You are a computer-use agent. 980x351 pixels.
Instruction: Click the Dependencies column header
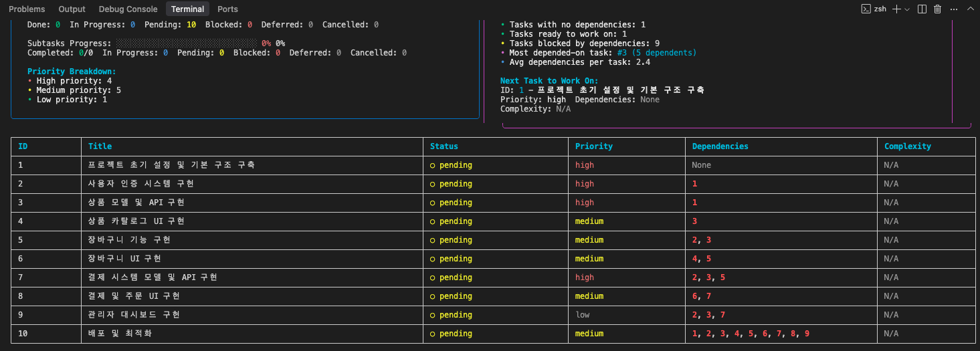pyautogui.click(x=720, y=146)
